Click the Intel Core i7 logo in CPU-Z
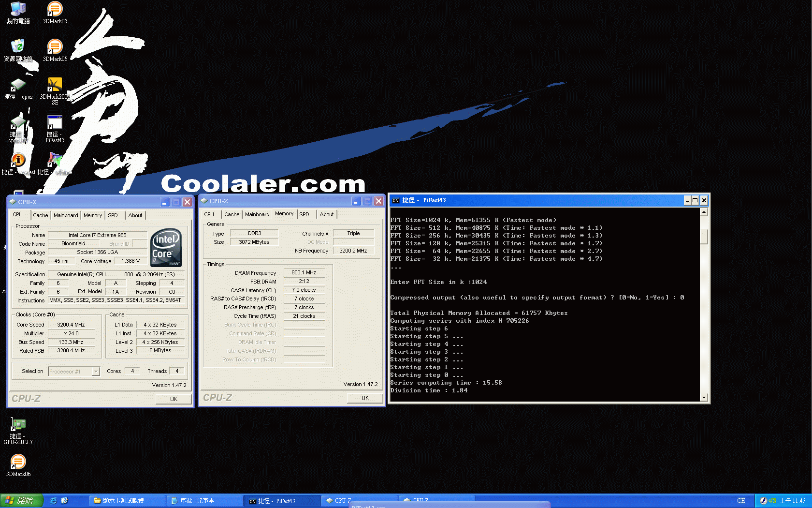Image resolution: width=812 pixels, height=508 pixels. click(166, 247)
